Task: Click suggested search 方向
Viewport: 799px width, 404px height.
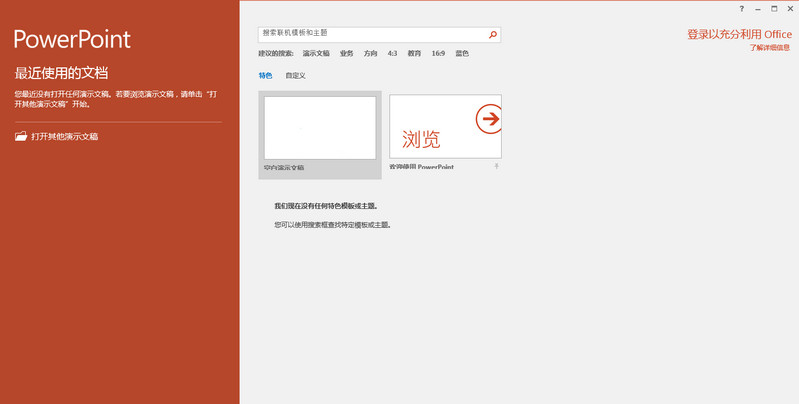Action: (x=370, y=53)
